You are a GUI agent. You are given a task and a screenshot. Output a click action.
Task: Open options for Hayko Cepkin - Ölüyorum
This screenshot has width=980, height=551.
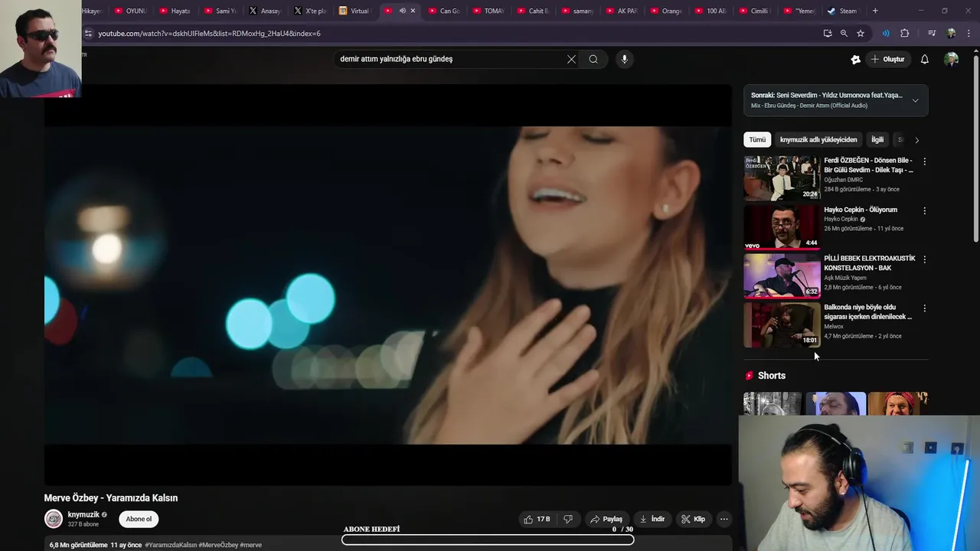pos(924,210)
